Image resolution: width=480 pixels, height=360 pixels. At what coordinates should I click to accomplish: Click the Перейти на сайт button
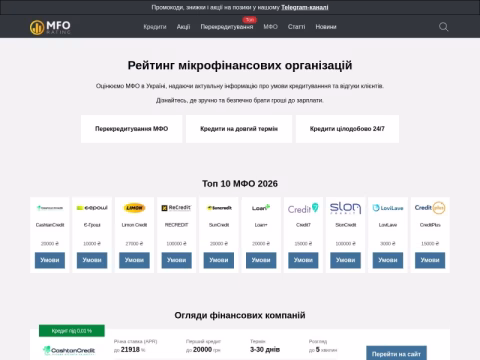[x=396, y=353]
